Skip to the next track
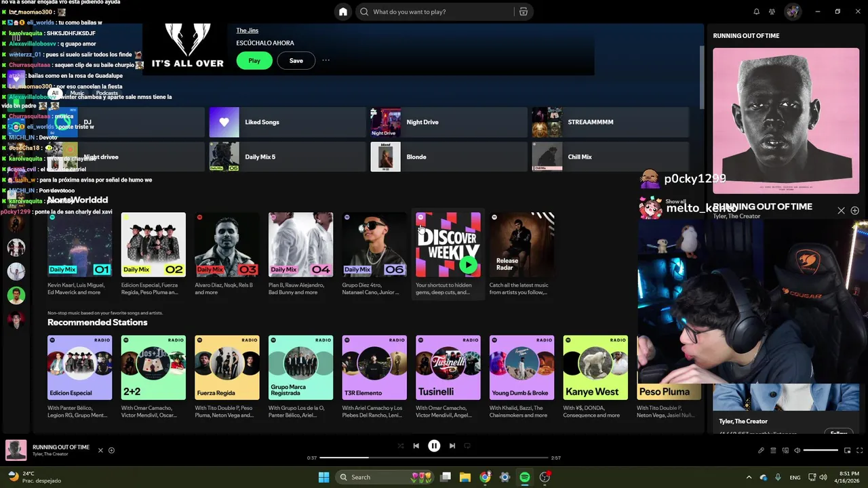 pos(452,446)
